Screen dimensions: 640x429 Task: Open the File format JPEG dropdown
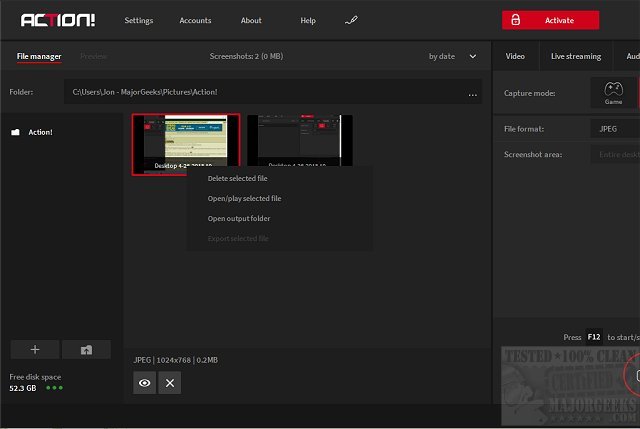click(x=615, y=129)
